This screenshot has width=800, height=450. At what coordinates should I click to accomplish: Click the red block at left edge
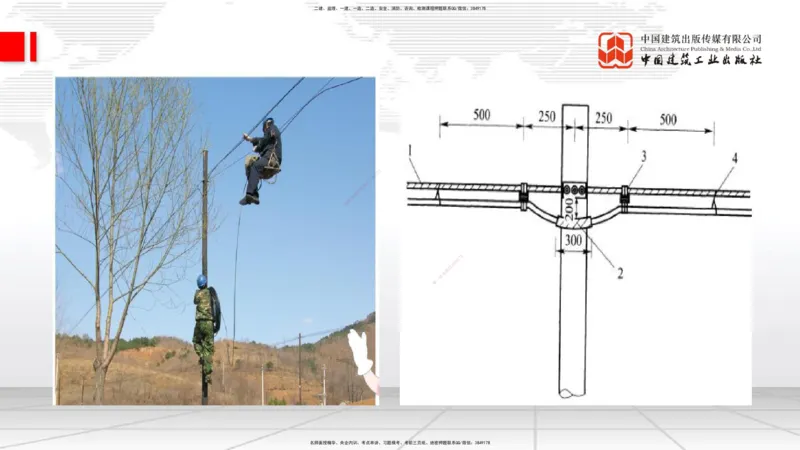(x=18, y=46)
